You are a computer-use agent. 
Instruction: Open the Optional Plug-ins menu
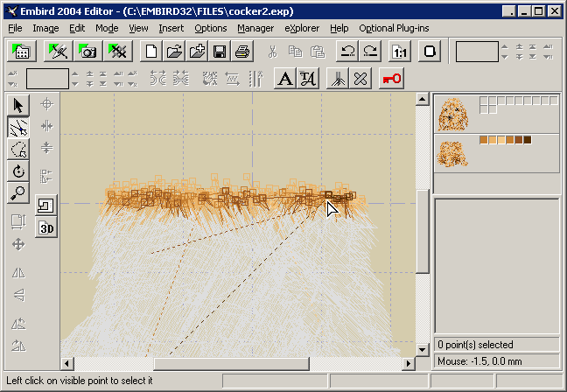(x=394, y=28)
